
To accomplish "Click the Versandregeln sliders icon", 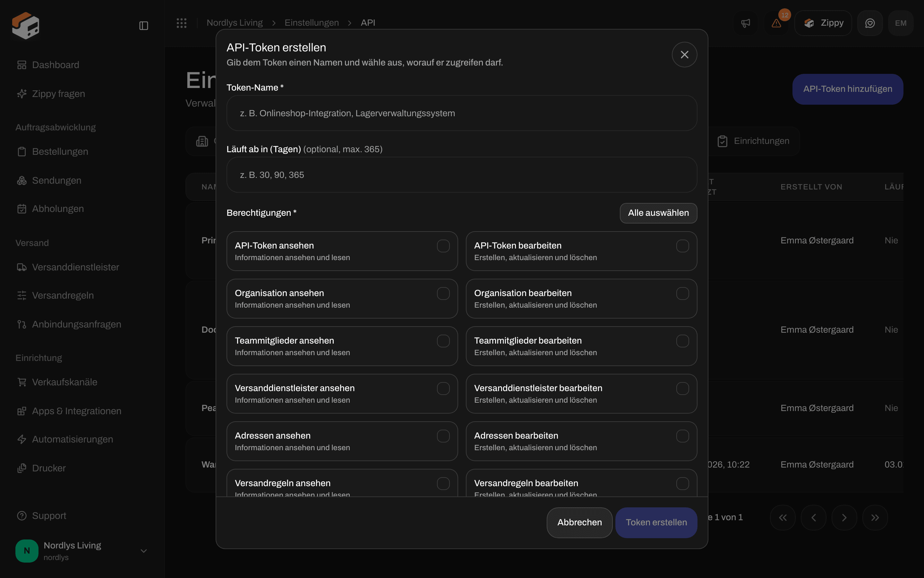I will [22, 295].
